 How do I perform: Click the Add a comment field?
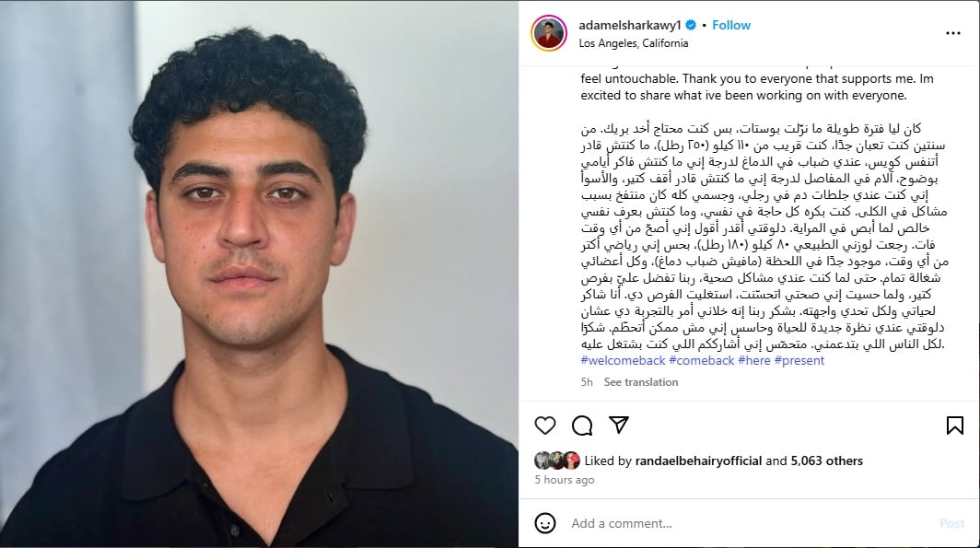[x=750, y=524]
